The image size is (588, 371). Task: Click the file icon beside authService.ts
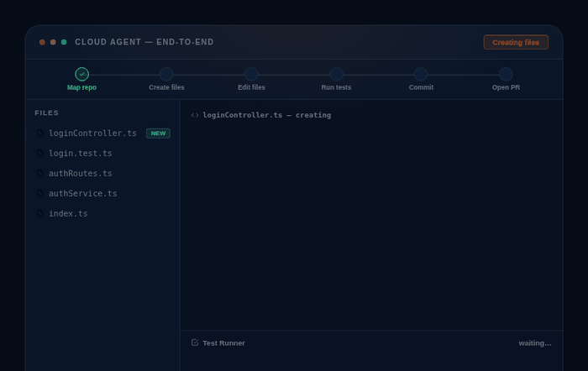(x=40, y=193)
